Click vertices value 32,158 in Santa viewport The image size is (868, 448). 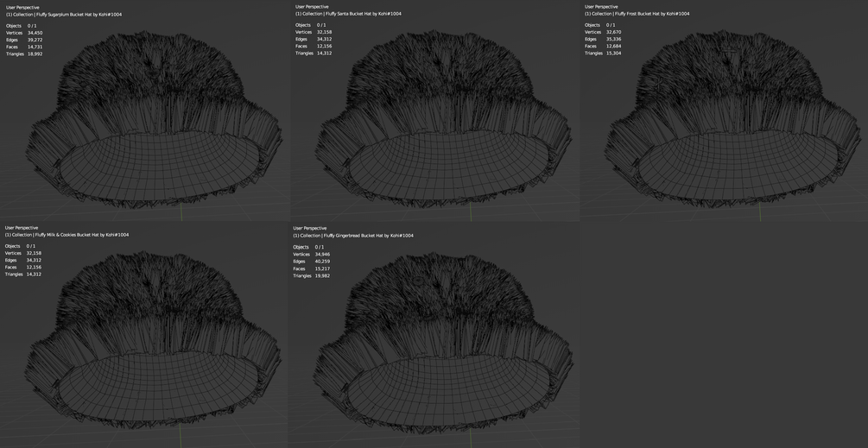pos(325,33)
